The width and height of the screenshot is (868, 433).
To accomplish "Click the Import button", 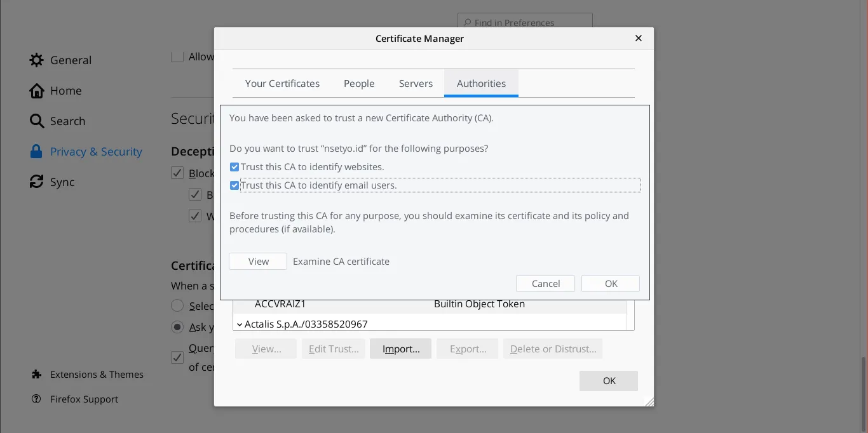I will click(400, 348).
